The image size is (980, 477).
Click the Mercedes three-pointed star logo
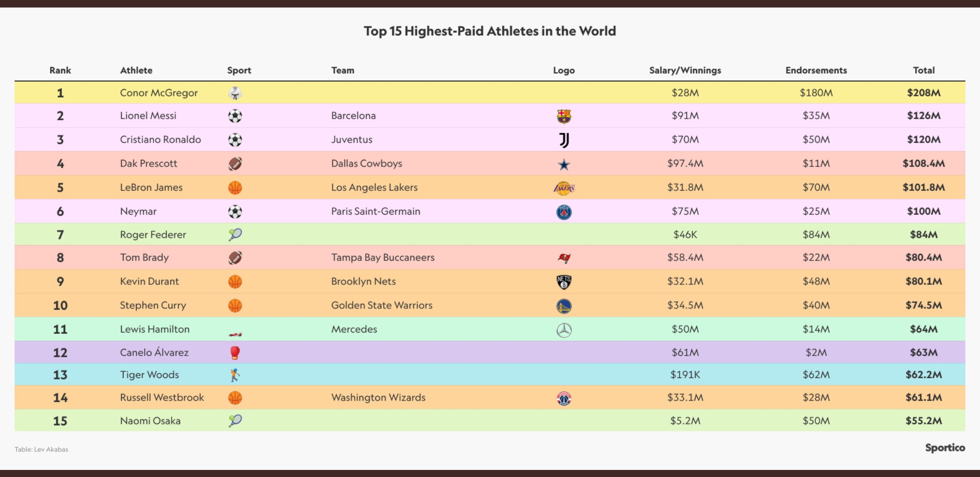(x=564, y=330)
